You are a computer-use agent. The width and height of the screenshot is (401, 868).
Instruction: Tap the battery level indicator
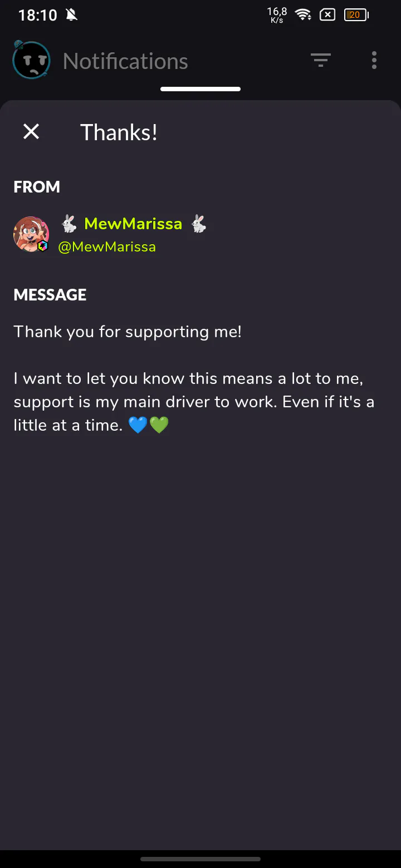(x=356, y=15)
